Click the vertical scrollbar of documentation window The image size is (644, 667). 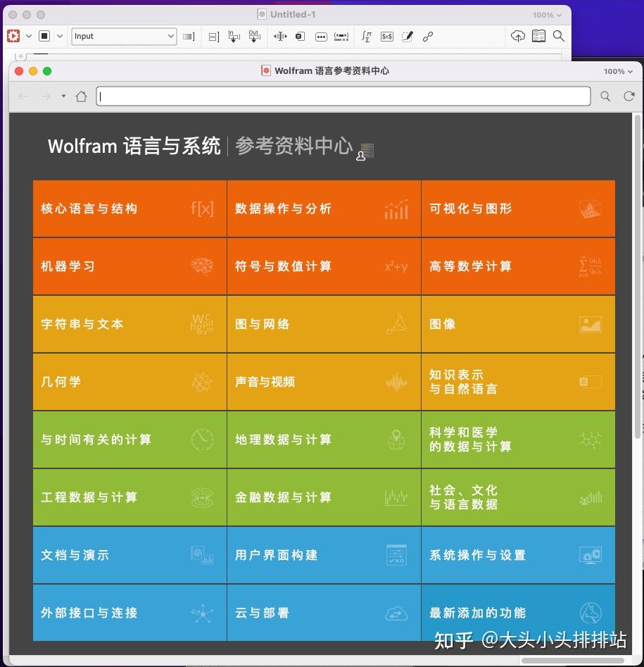point(637,277)
